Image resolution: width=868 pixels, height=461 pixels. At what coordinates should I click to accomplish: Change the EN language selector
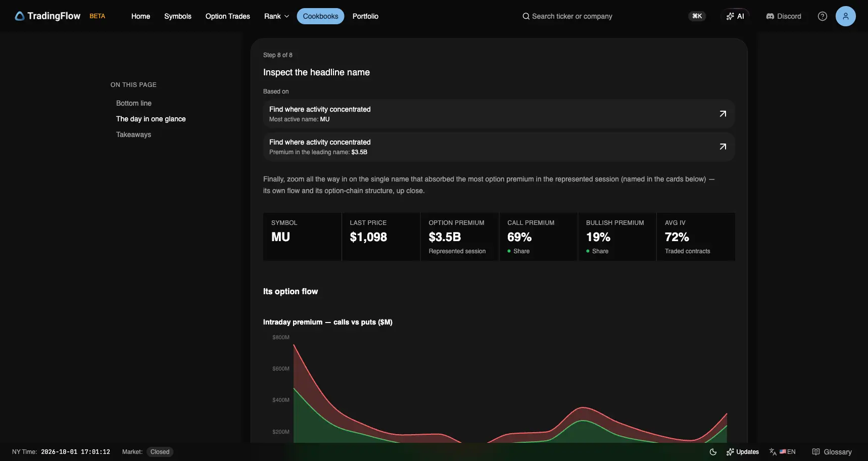click(x=783, y=452)
